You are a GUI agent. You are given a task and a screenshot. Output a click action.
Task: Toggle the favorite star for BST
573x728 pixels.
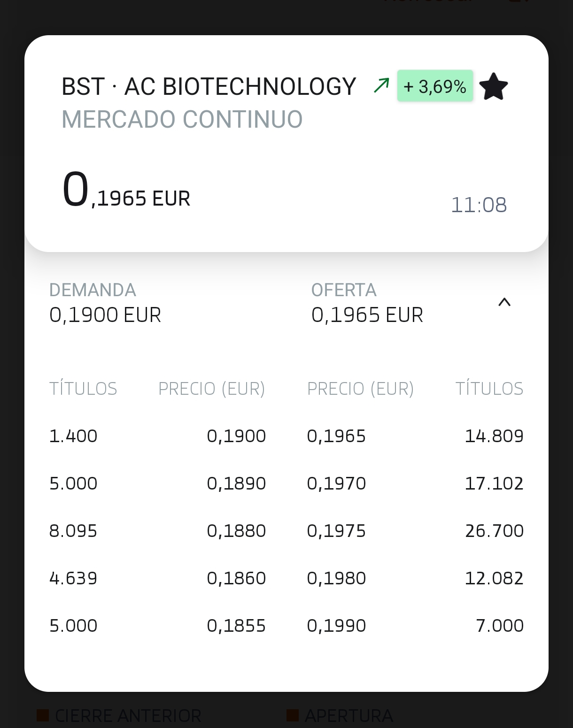(494, 86)
